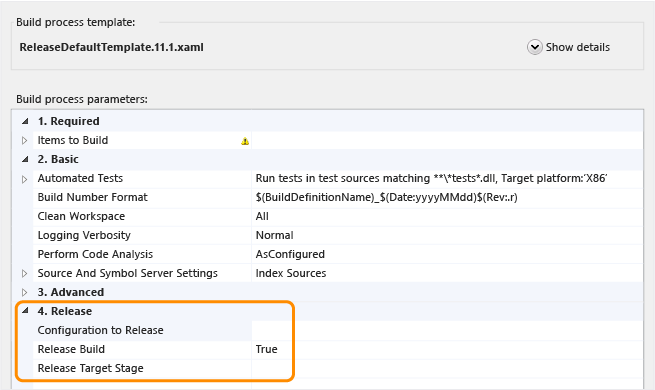Click the Logging Verbosity value 'Normal'
Screen dimensions: 655x390
[x=274, y=235]
